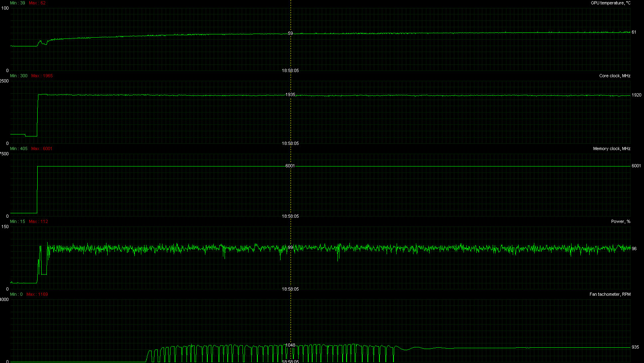Click the 1048 marker value on the fan graph
This screenshot has width=644, height=363.
tap(290, 345)
